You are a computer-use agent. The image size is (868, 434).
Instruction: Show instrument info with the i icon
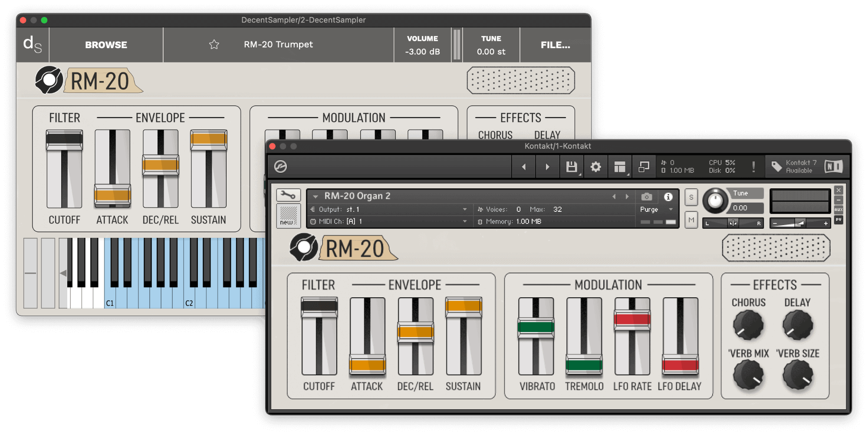668,197
